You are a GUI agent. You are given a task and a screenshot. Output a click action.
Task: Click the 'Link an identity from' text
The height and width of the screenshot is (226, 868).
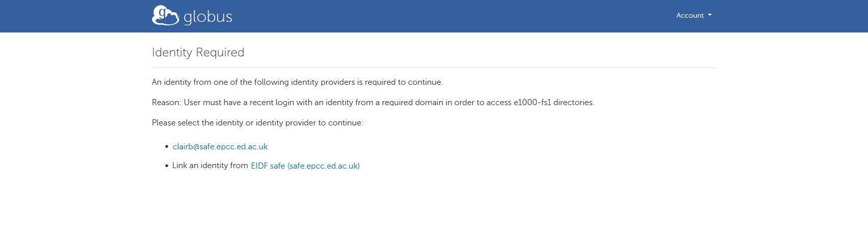[210, 166]
